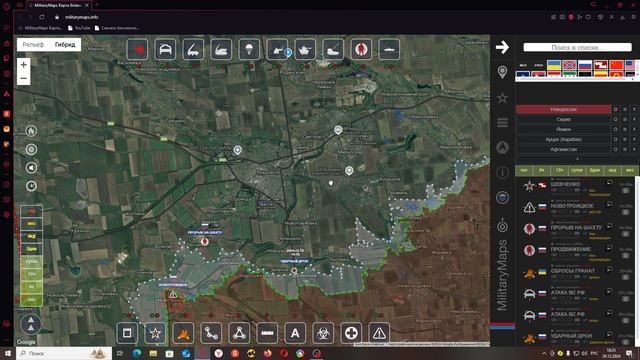Select the Сирия region row
The image size is (640, 360).
click(563, 119)
